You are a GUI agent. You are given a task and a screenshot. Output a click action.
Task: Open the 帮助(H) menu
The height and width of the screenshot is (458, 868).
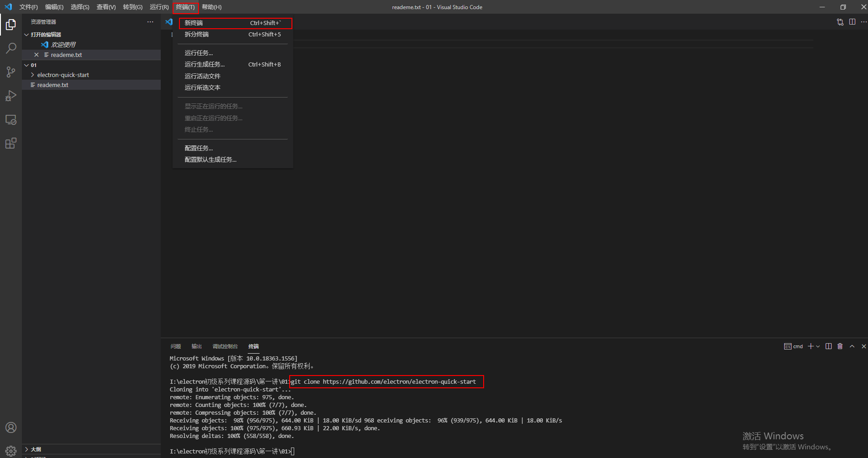click(211, 7)
